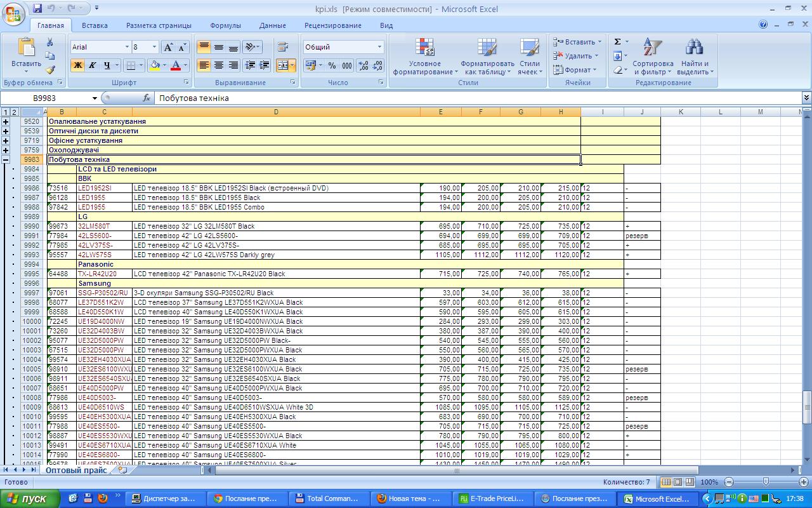
Task: Click the Стили ячеек button
Action: point(529,57)
